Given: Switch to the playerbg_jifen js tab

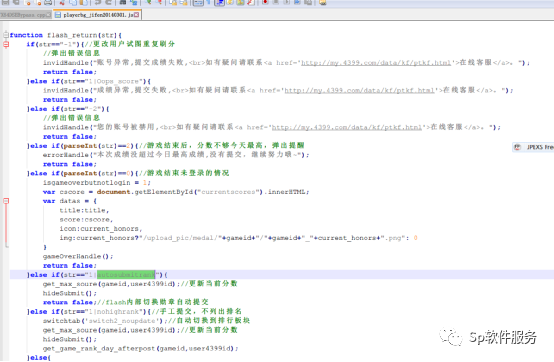Looking at the screenshot, I should [97, 15].
